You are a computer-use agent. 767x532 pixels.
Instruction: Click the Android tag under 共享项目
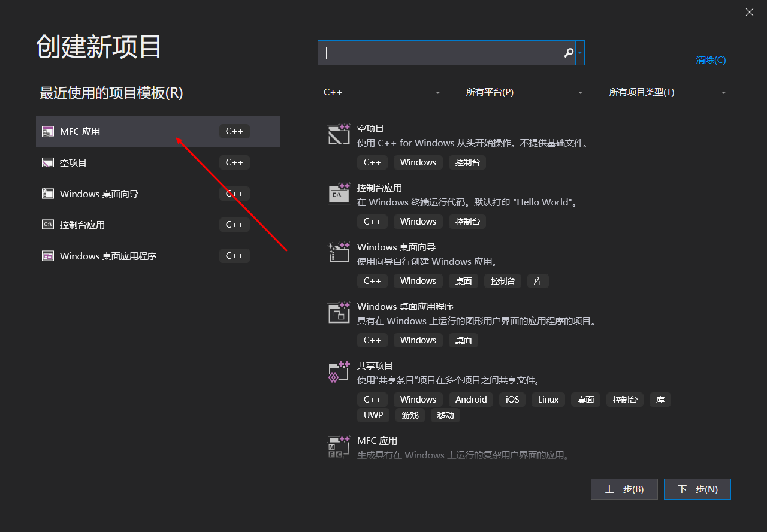(470, 399)
